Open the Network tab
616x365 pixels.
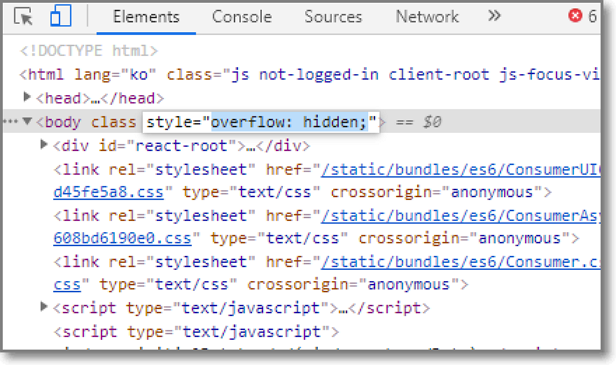(427, 17)
